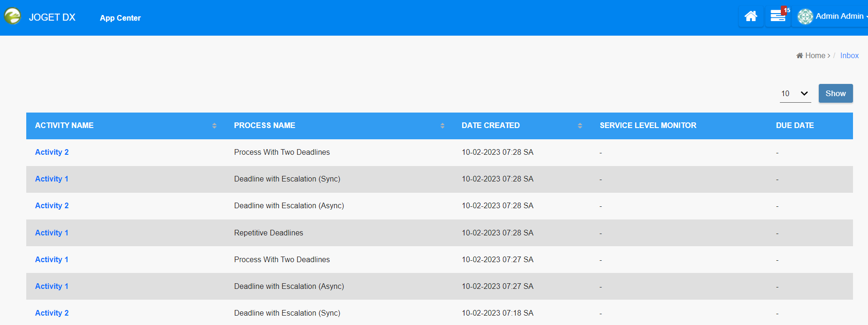Open Activity 1 of Deadline with Escalation (Async)
Viewport: 868px width, 325px height.
tap(52, 287)
